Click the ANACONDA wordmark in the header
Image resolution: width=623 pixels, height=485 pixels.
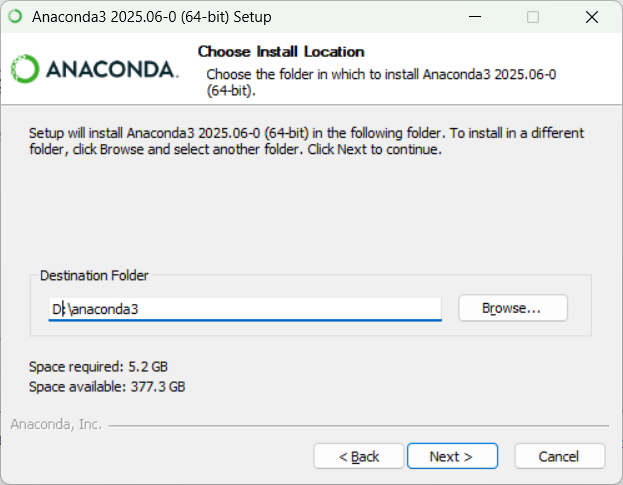pos(112,70)
